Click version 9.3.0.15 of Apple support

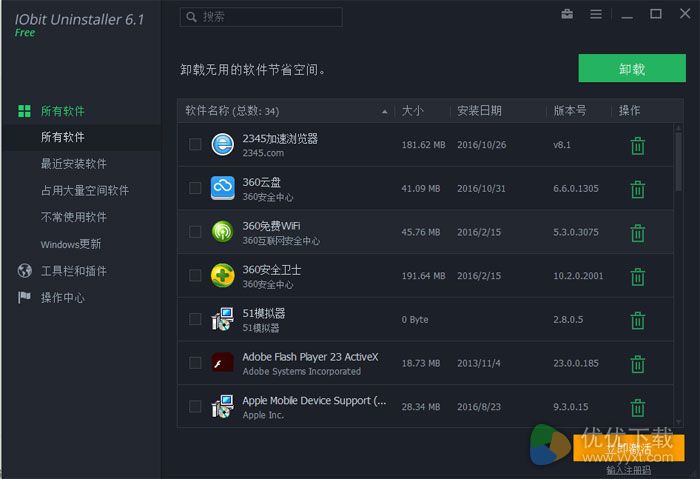571,407
